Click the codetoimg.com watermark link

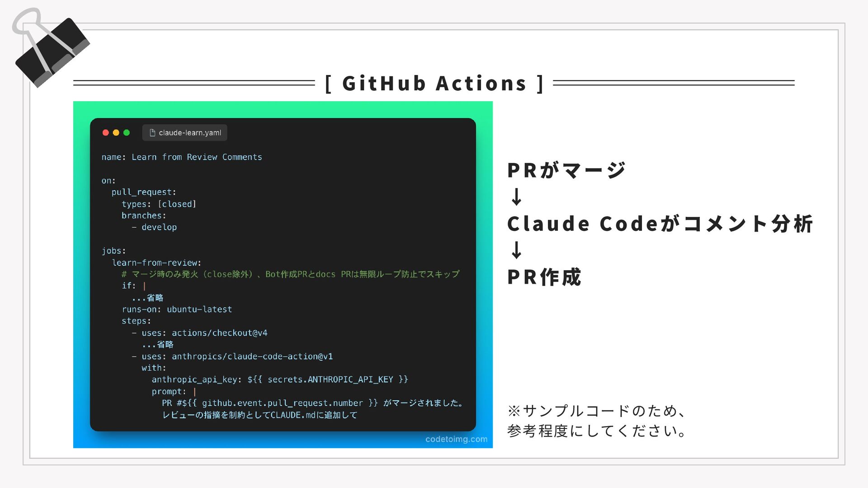pos(456,439)
